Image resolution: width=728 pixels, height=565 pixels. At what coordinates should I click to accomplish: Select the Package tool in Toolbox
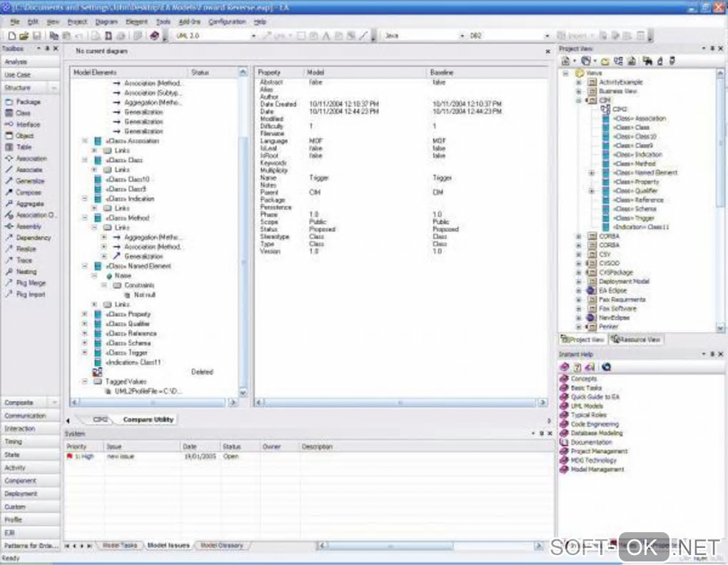pyautogui.click(x=29, y=101)
